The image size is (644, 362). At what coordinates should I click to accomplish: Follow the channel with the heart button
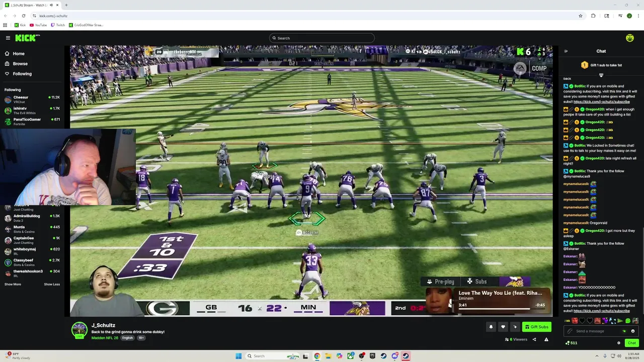tap(503, 327)
